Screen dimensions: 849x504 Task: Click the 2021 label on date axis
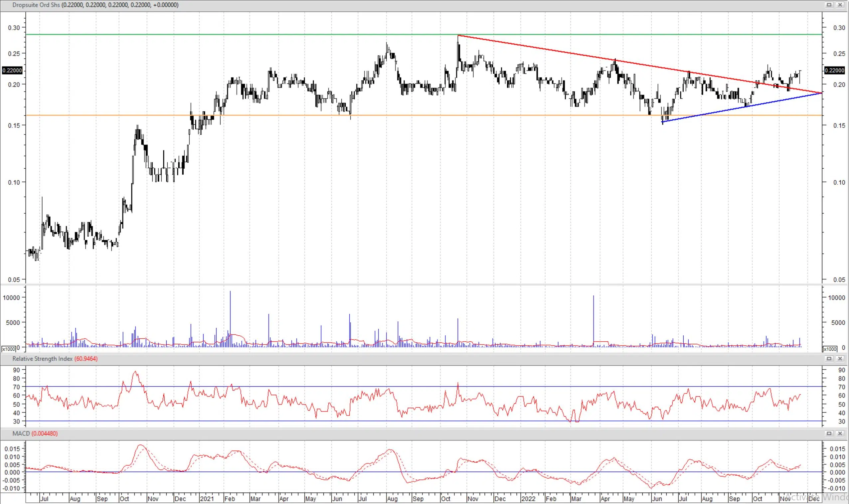click(207, 499)
